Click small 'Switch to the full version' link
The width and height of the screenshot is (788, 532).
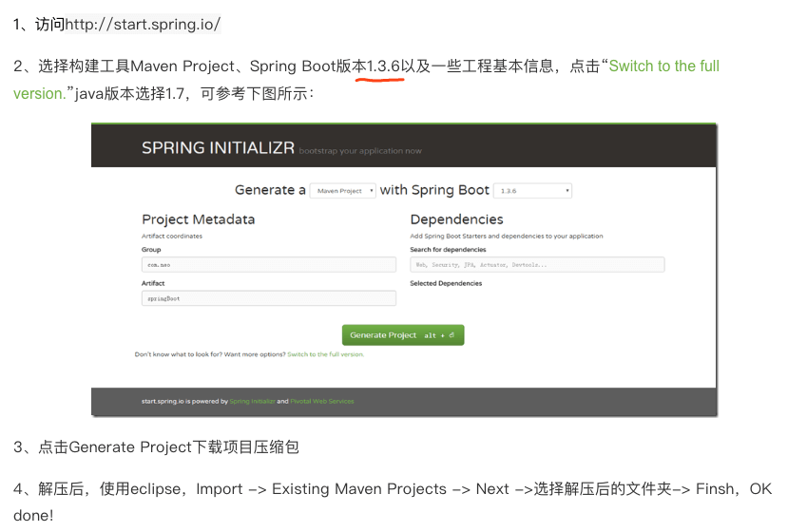click(325, 354)
